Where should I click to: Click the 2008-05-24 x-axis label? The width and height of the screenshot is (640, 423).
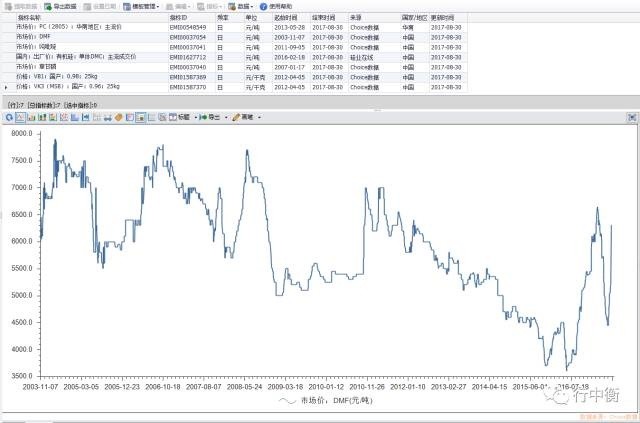coord(244,386)
